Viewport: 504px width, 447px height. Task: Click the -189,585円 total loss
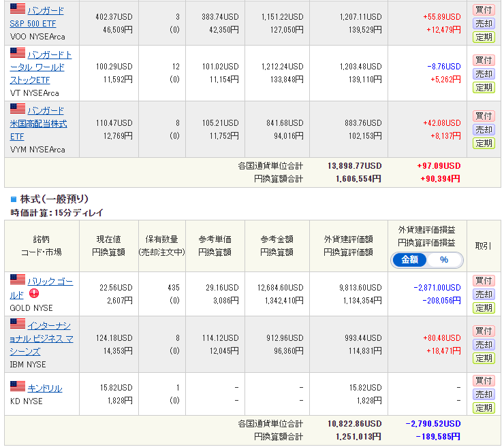(x=438, y=436)
